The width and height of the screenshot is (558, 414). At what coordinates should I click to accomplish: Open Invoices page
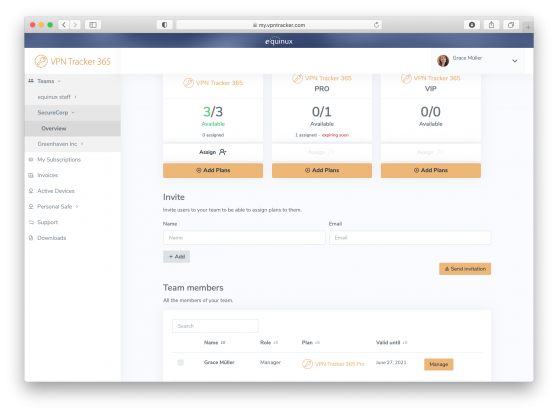pos(47,175)
